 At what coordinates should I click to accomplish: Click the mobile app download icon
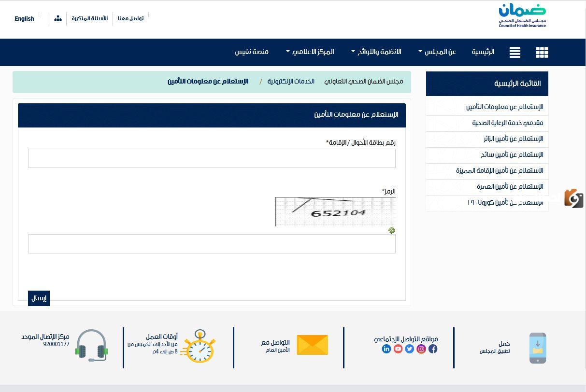pos(538,348)
